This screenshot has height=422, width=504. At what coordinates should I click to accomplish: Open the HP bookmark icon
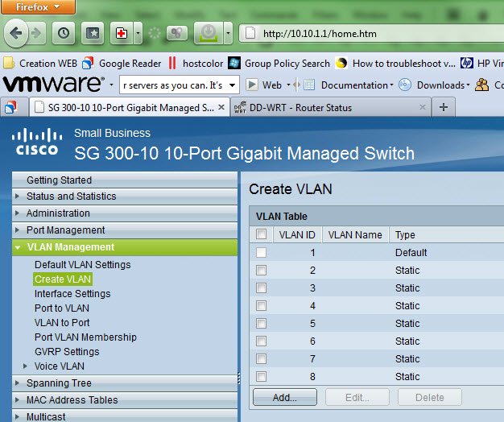coord(466,63)
